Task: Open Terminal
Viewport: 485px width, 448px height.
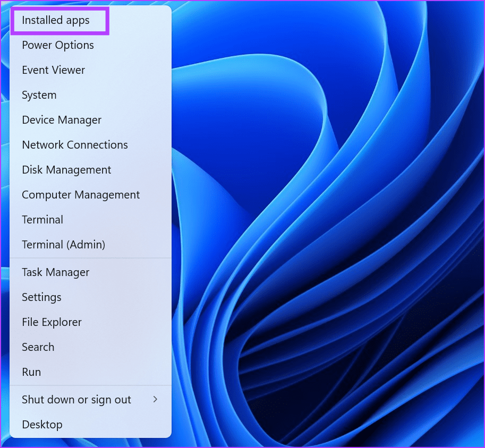Action: (42, 219)
